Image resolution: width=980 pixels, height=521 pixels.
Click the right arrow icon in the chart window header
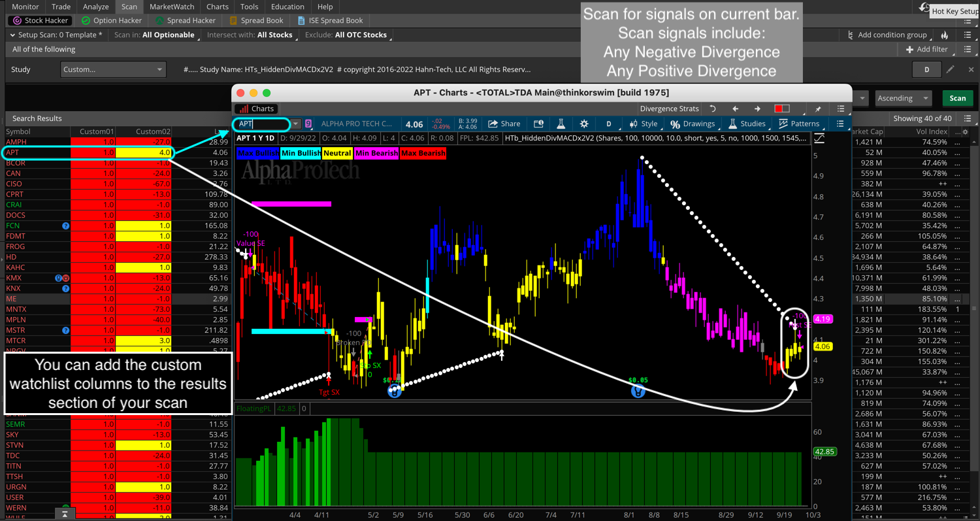coord(757,109)
